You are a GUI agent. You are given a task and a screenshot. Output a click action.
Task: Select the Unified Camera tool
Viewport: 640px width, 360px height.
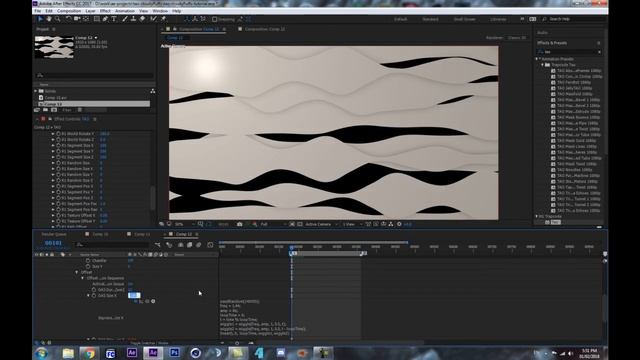(x=77, y=19)
